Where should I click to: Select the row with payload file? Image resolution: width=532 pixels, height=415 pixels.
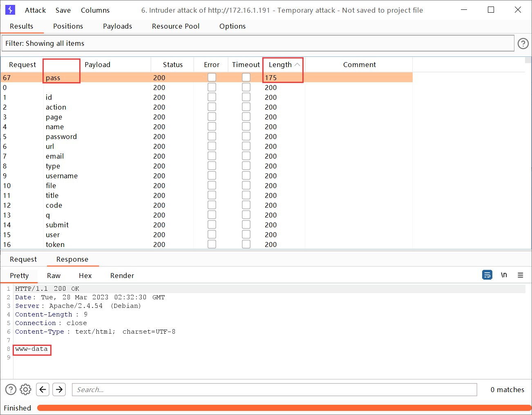tap(206, 186)
